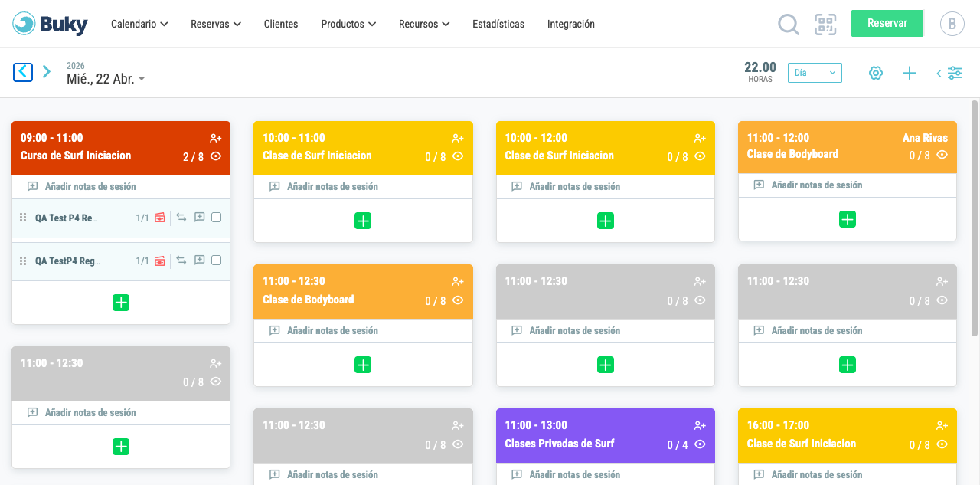Click the purple Clases Privadas de Surf header
This screenshot has height=485, width=980.
point(606,435)
